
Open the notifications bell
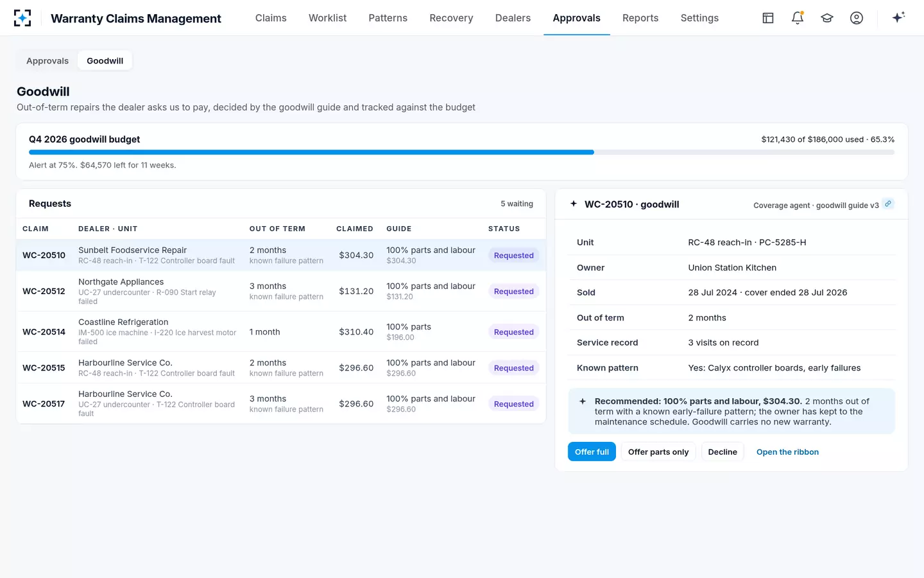[798, 18]
